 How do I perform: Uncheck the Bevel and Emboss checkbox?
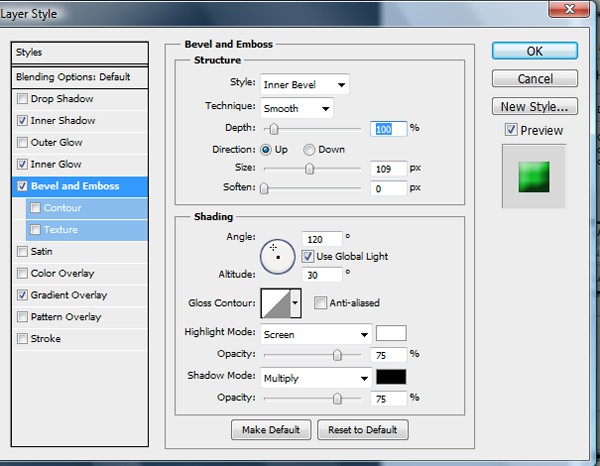[x=22, y=186]
